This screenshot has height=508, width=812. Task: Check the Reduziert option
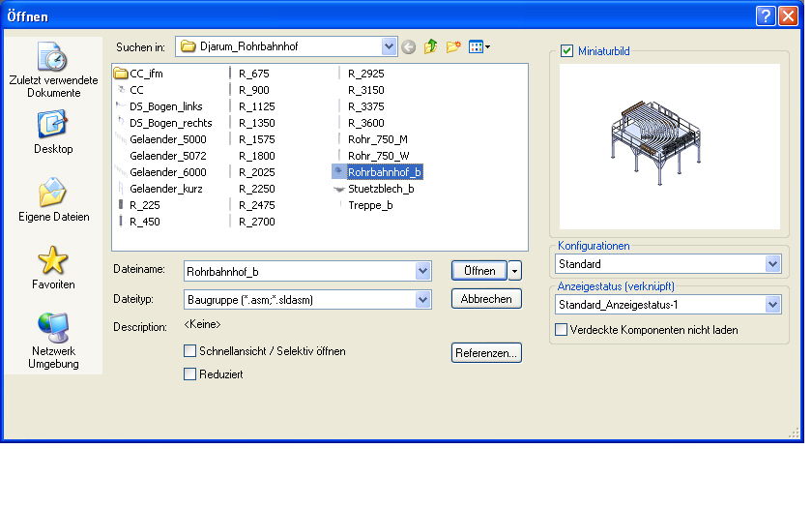coord(190,374)
